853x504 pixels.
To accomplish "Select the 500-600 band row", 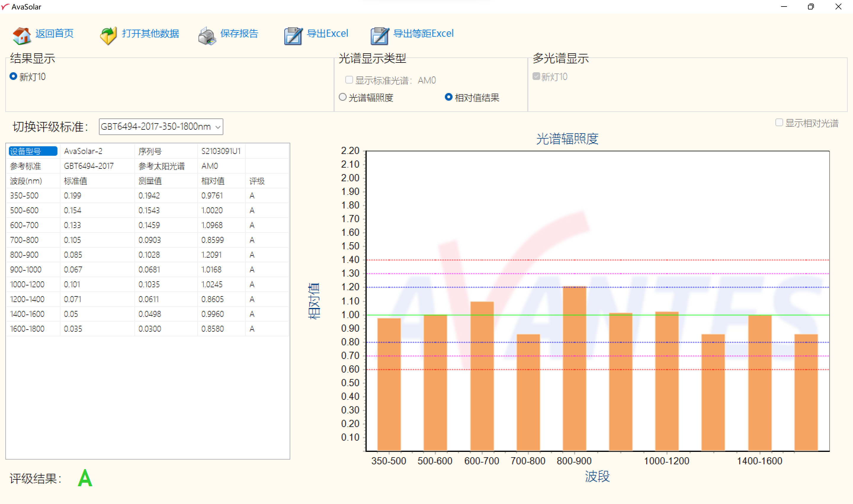I will pos(147,211).
